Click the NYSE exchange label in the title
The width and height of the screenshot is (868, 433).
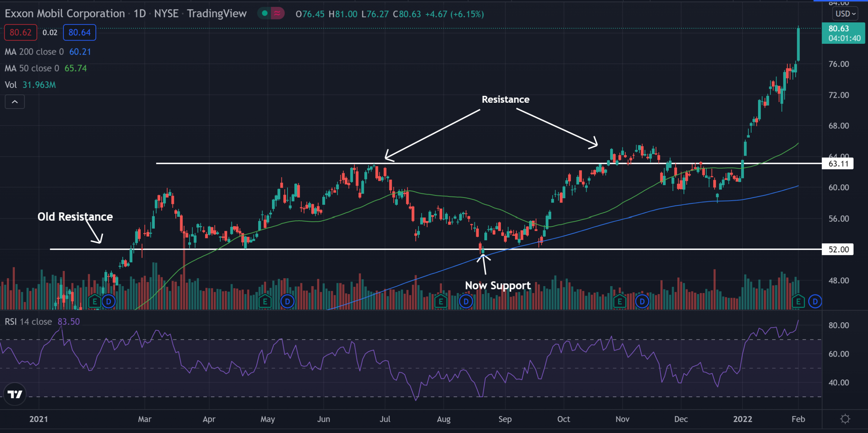coord(166,14)
